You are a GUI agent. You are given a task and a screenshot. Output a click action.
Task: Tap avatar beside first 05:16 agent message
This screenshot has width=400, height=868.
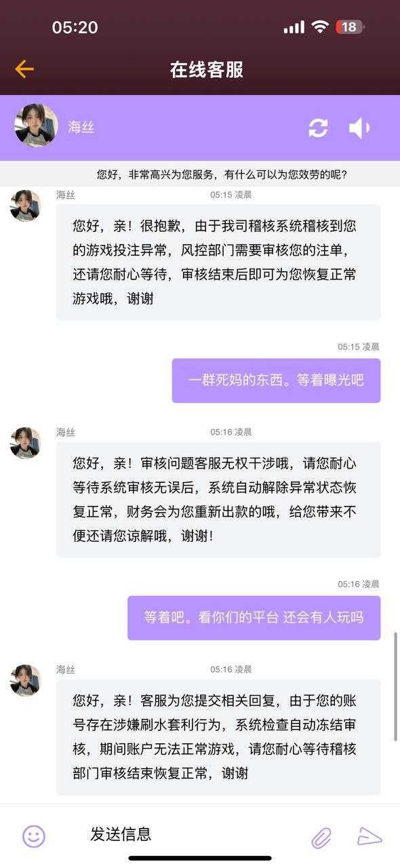pyautogui.click(x=26, y=443)
